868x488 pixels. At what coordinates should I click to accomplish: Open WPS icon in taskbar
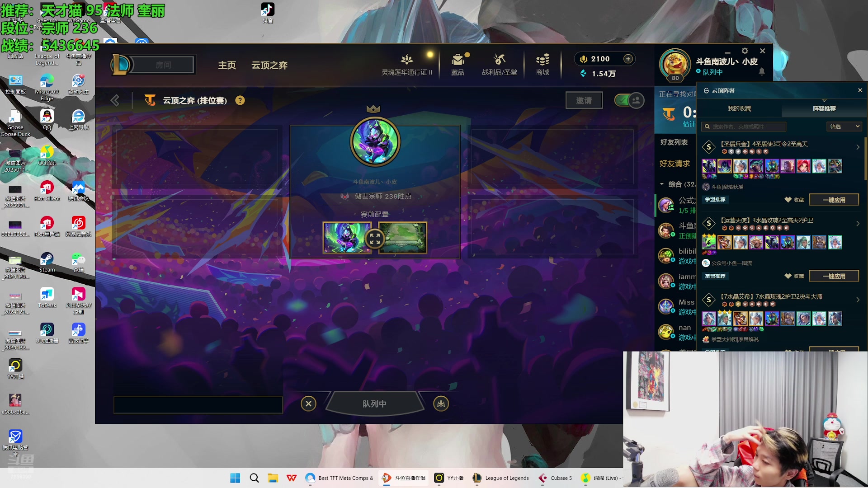pos(292,478)
